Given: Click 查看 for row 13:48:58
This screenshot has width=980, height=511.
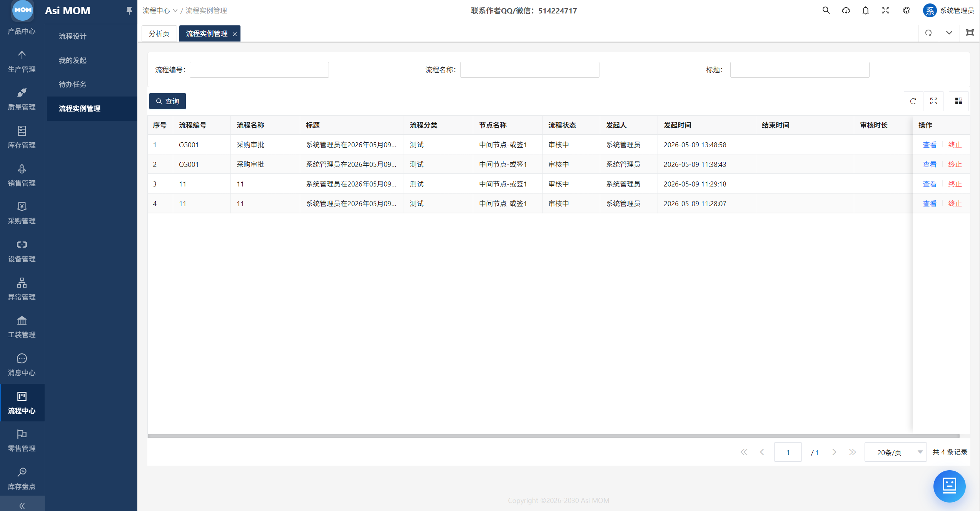Looking at the screenshot, I should click(x=930, y=145).
